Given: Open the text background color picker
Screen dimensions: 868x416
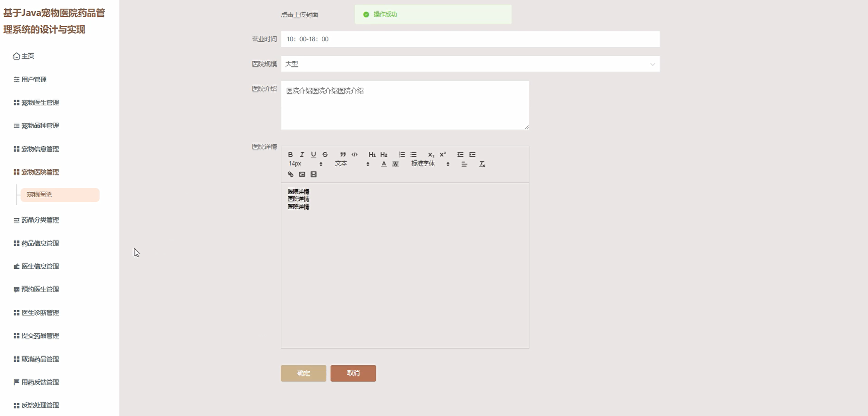Looking at the screenshot, I should tap(395, 164).
